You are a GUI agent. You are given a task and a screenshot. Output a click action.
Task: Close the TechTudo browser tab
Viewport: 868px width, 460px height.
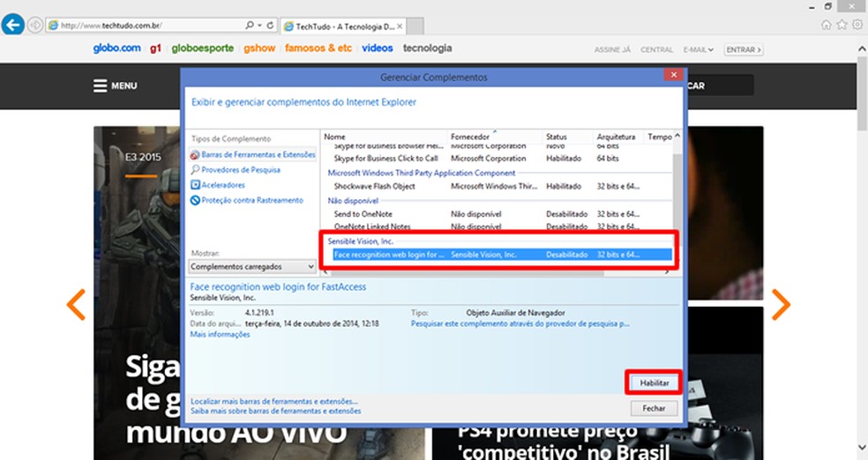pyautogui.click(x=400, y=26)
